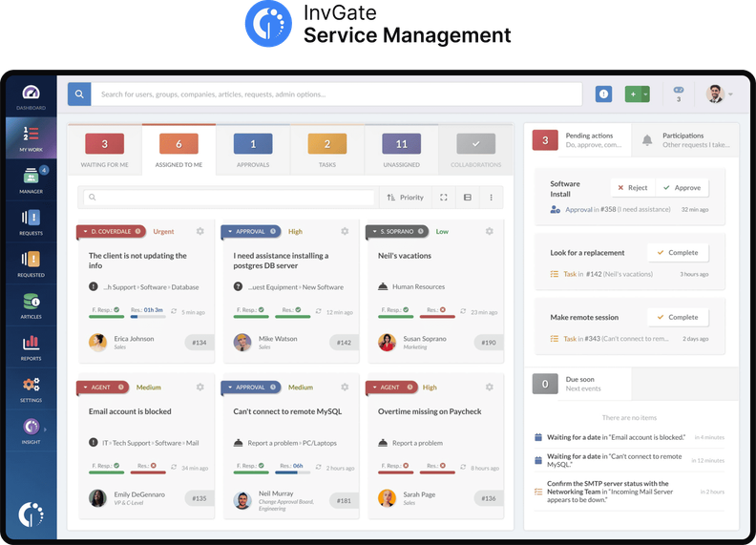Image resolution: width=756 pixels, height=545 pixels.
Task: Open the user avatar dropdown arrow
Action: [731, 94]
